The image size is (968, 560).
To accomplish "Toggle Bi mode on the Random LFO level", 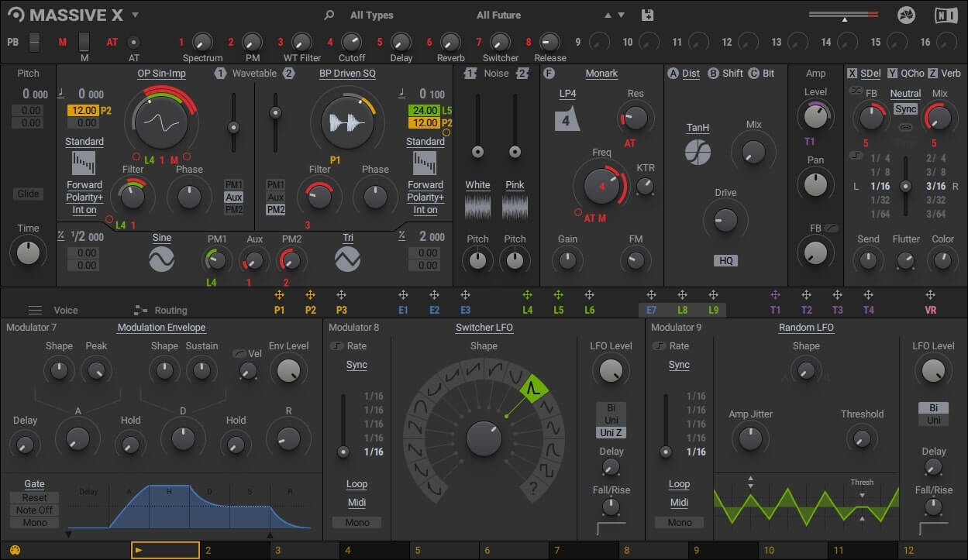I will click(x=933, y=406).
